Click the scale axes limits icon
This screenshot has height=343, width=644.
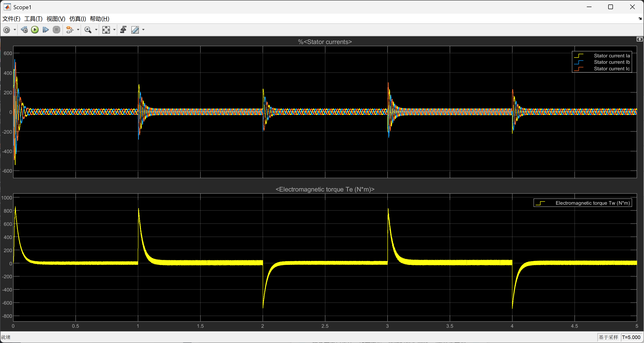(x=106, y=30)
